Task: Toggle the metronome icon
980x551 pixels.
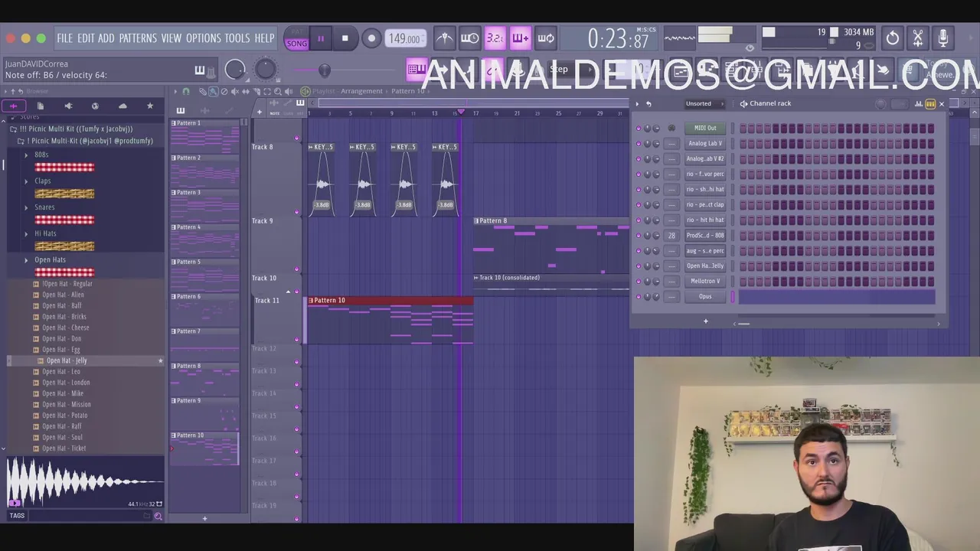Action: pyautogui.click(x=444, y=38)
